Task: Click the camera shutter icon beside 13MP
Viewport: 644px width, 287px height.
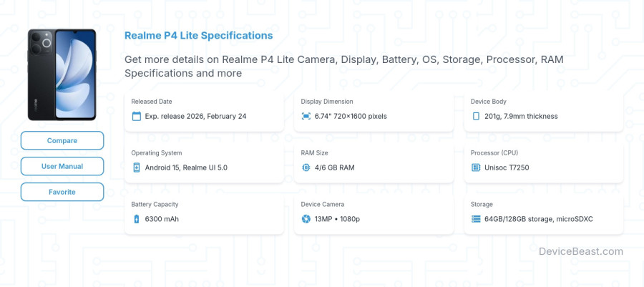Action: tap(306, 219)
